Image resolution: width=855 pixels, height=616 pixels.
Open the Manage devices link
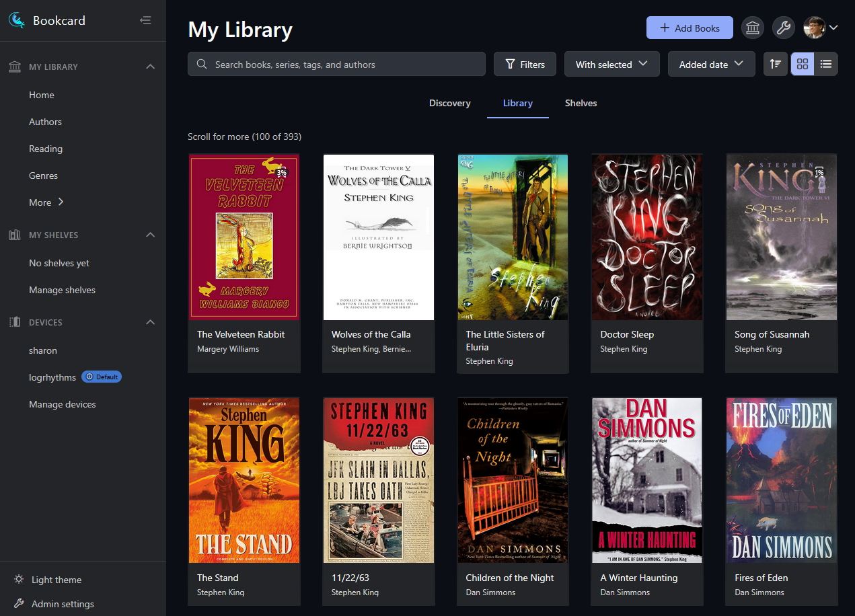[x=62, y=404]
